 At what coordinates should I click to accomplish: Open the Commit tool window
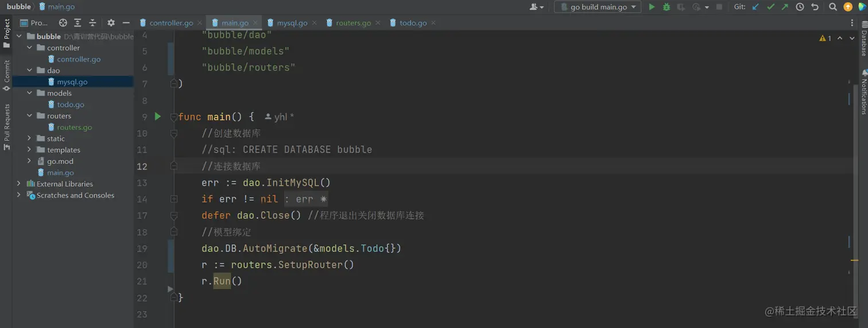click(x=6, y=75)
